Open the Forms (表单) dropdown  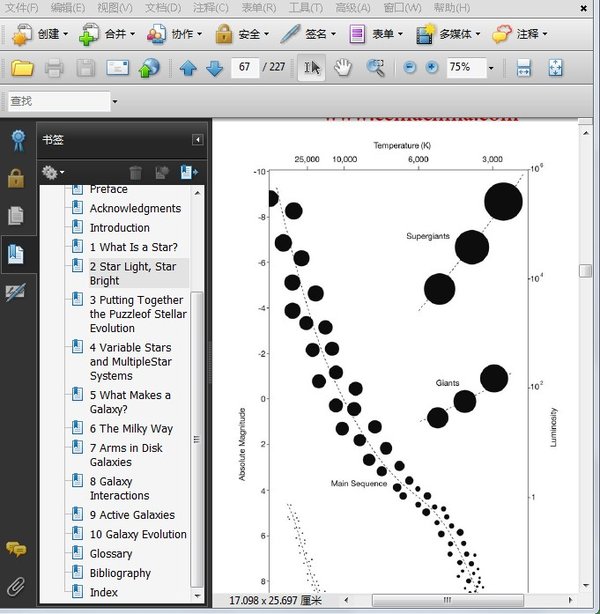coord(376,34)
